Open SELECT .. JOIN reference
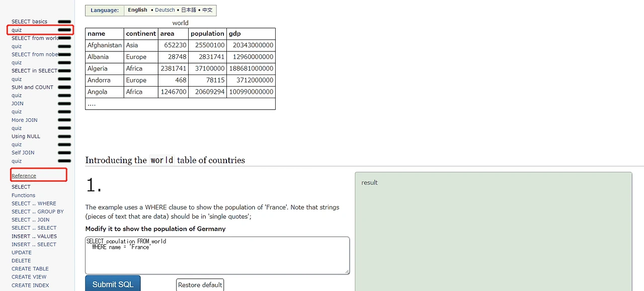 pyautogui.click(x=31, y=220)
